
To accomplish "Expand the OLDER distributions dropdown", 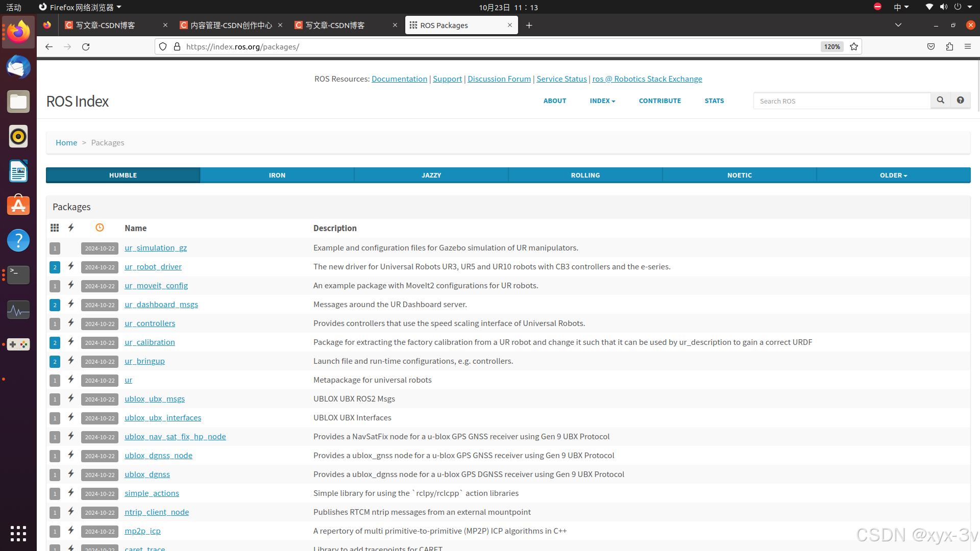I will [893, 175].
